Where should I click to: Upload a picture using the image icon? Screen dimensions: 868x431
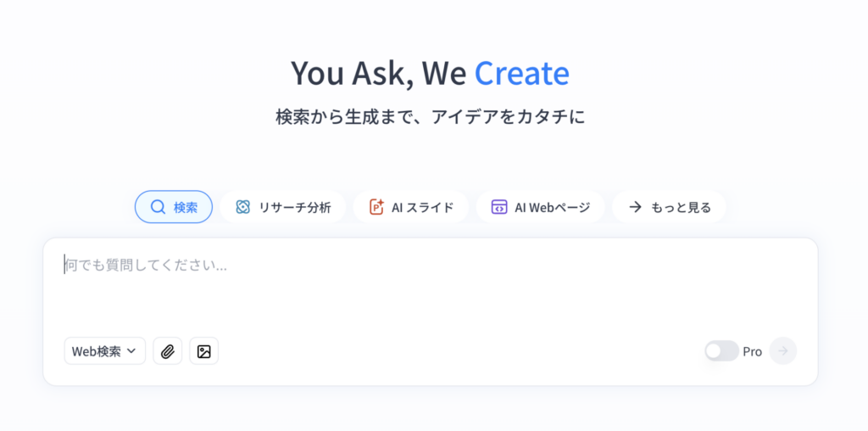pyautogui.click(x=203, y=351)
